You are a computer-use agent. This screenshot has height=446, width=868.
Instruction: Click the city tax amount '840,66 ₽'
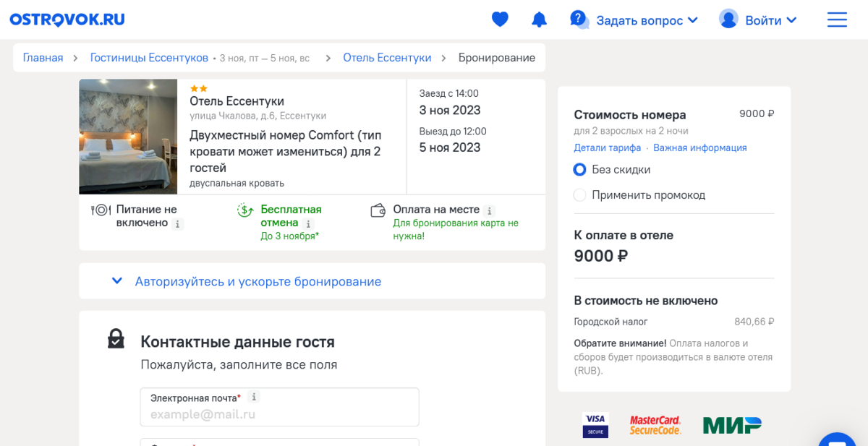click(x=754, y=322)
